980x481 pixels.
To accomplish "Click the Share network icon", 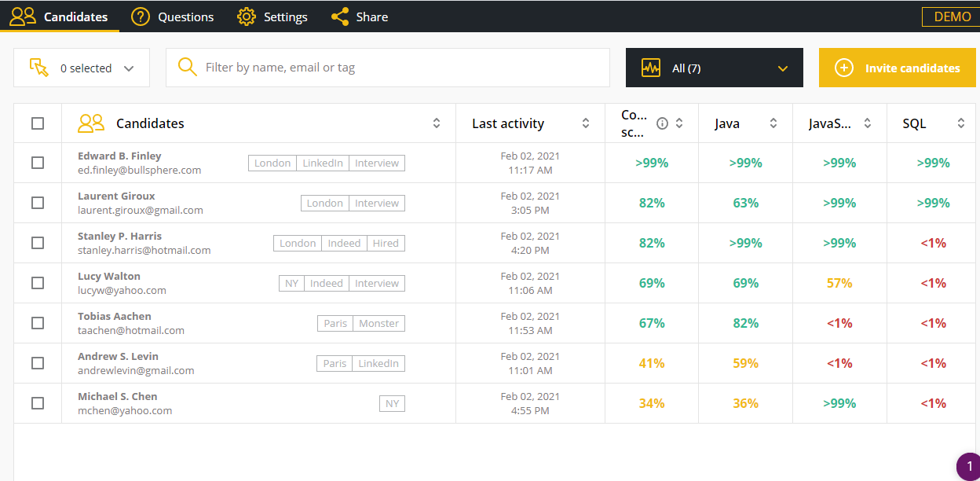I will [340, 17].
